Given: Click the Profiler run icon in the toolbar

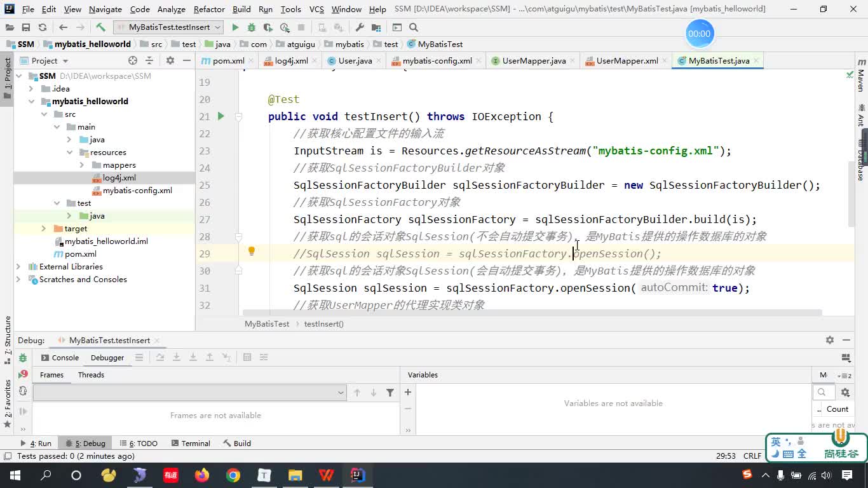Looking at the screenshot, I should coord(285,27).
